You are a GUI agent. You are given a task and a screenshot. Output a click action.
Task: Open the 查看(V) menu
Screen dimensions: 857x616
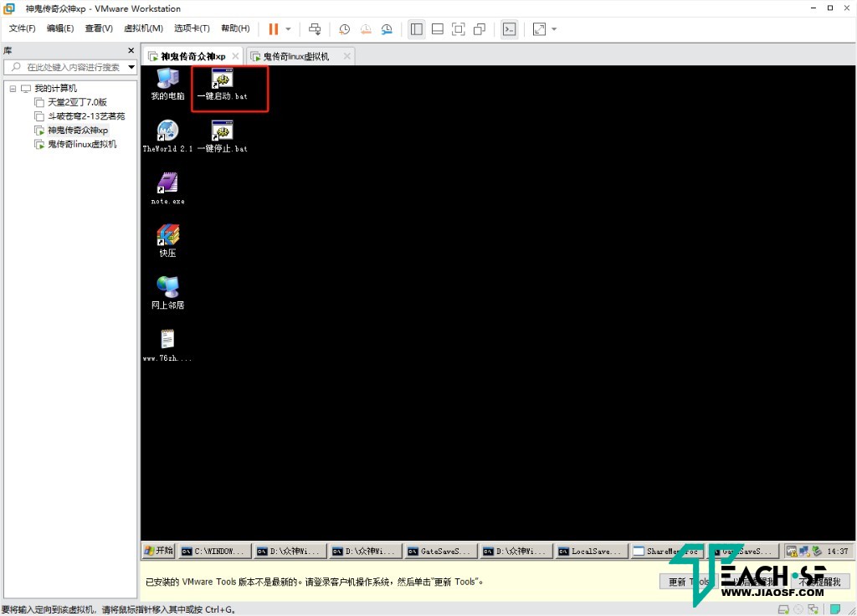[x=99, y=28]
